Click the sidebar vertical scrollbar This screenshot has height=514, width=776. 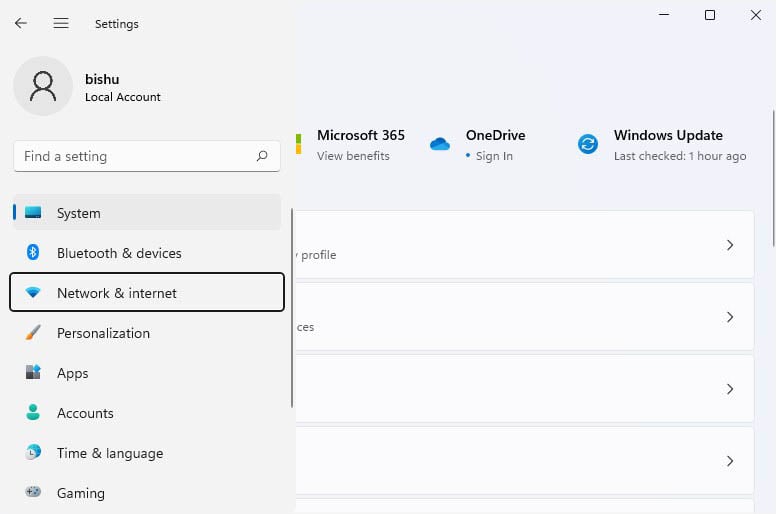[292, 308]
